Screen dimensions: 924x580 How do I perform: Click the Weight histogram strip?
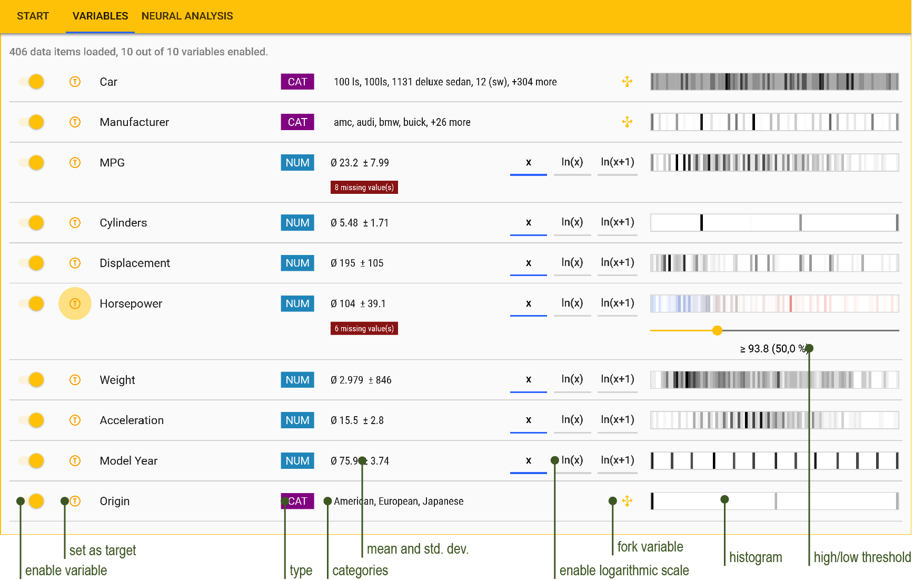(774, 380)
